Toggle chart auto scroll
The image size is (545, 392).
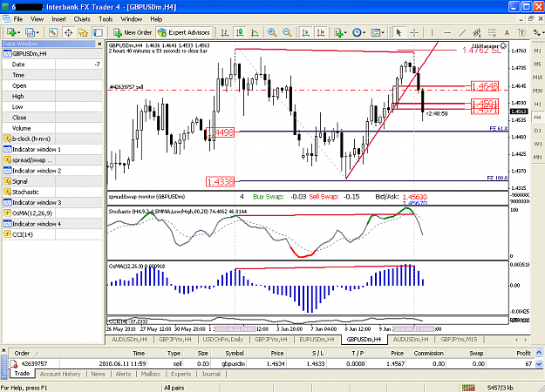(x=305, y=32)
